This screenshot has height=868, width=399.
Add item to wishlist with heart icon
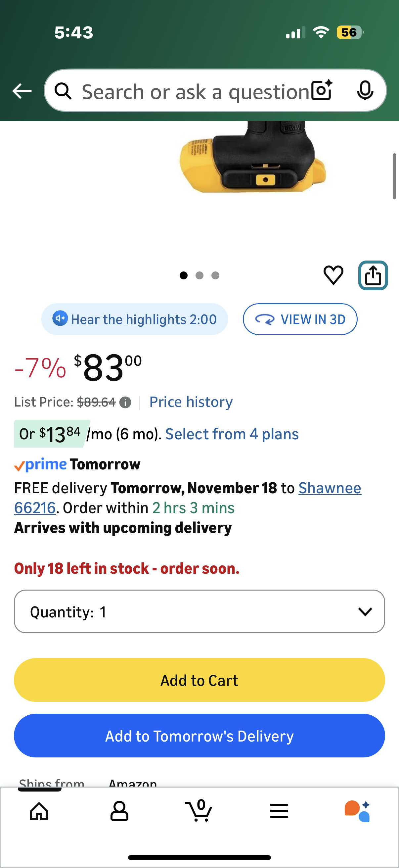click(333, 275)
